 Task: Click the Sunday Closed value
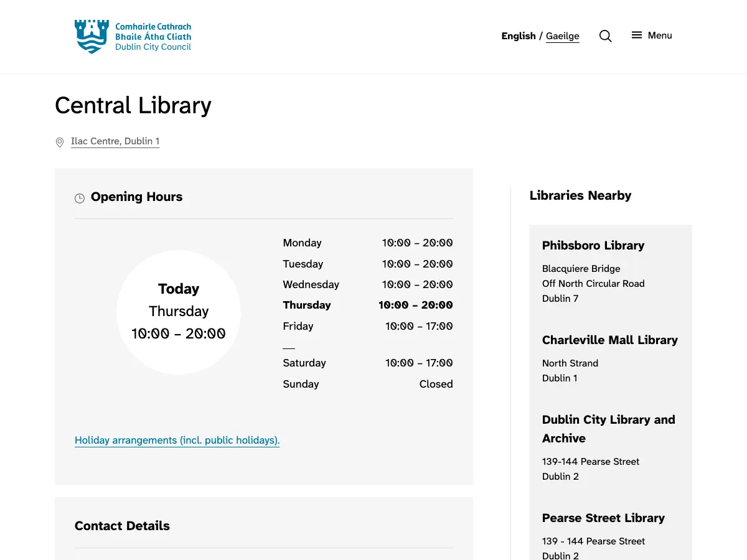pos(436,384)
